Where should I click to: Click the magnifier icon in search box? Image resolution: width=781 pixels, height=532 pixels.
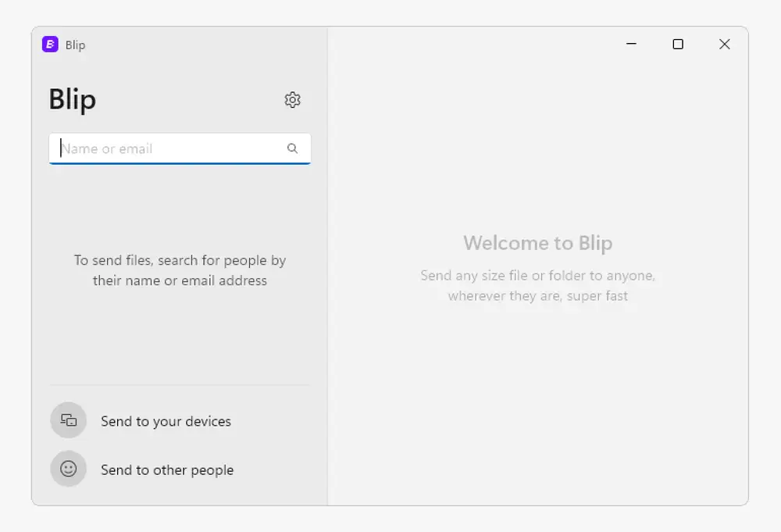(292, 148)
